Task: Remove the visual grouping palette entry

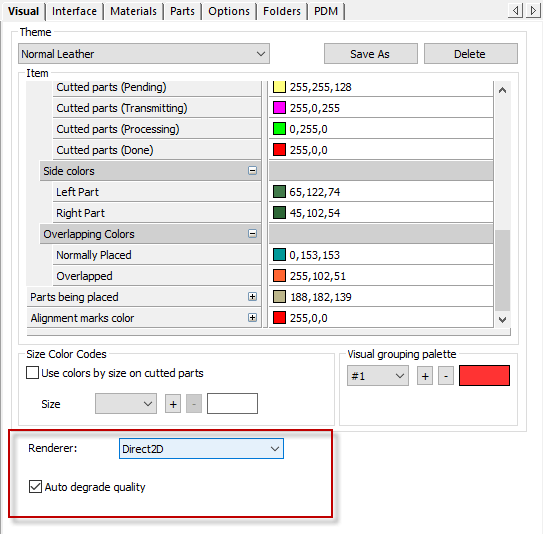Action: (446, 376)
